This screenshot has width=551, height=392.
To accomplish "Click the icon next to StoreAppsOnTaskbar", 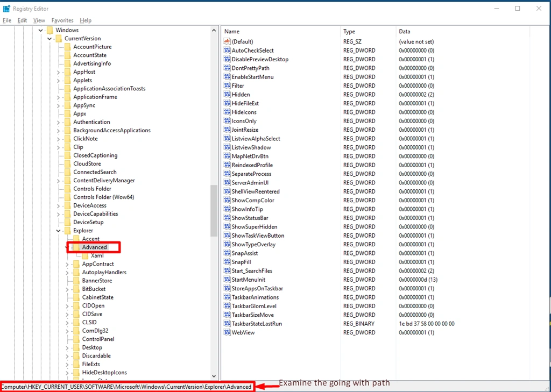I will pos(227,288).
